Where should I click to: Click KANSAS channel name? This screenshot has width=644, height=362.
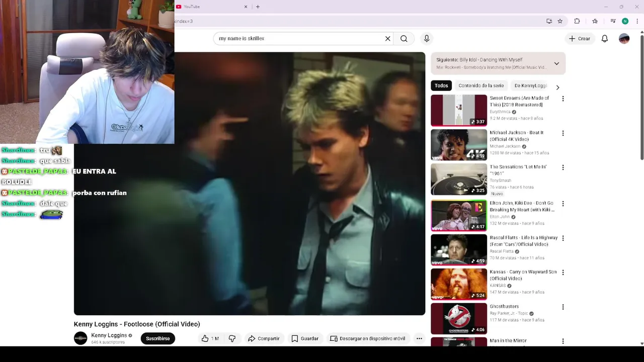(498, 286)
